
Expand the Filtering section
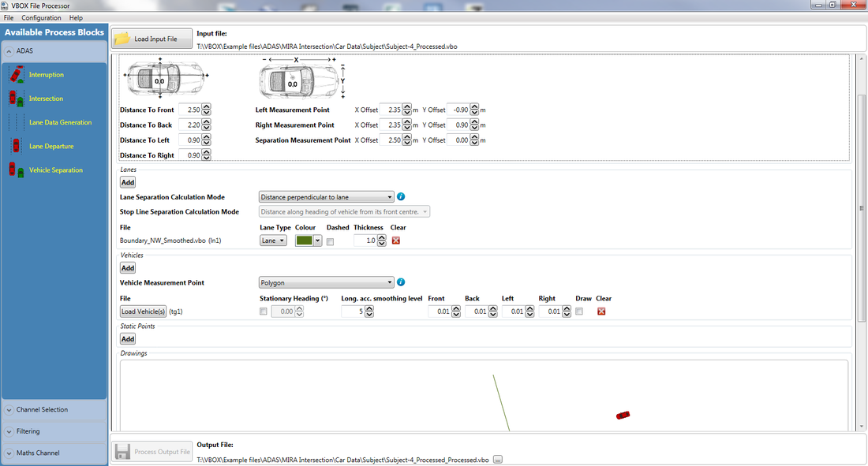(9, 431)
